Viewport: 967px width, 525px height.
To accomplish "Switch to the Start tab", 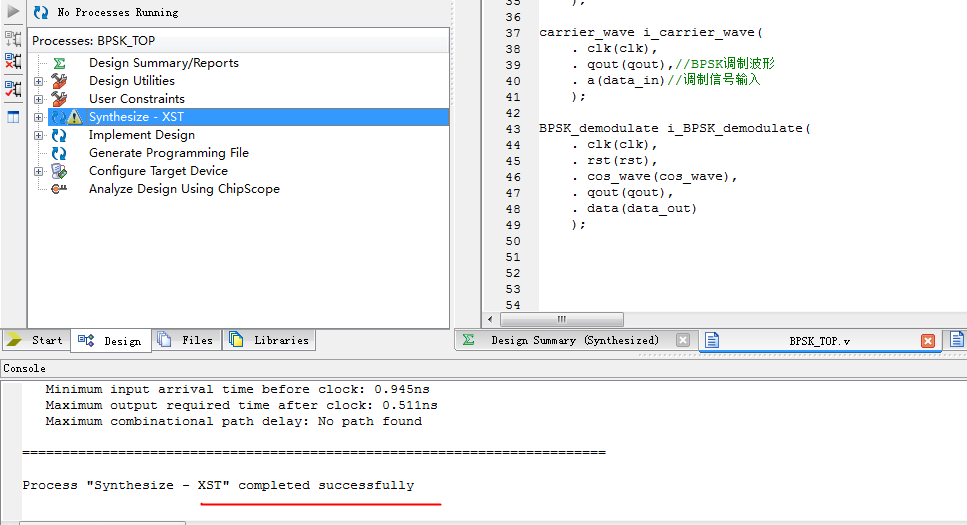I will 35,341.
